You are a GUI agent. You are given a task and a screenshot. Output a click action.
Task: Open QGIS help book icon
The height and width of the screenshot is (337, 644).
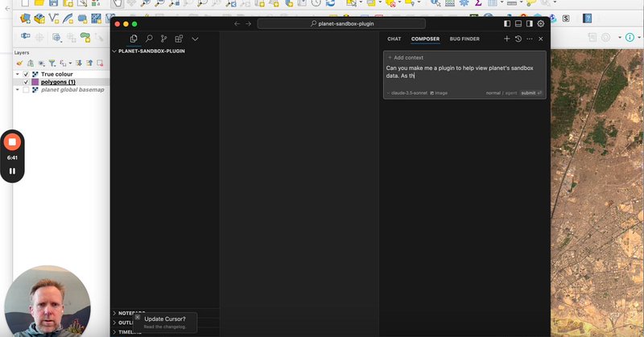click(x=588, y=18)
